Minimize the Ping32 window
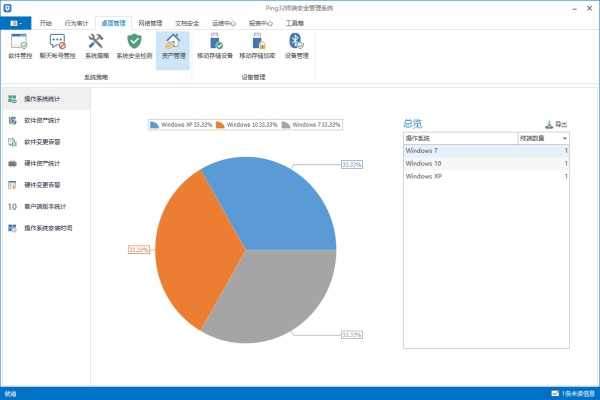Viewport: 600px width, 400px height. coord(574,8)
